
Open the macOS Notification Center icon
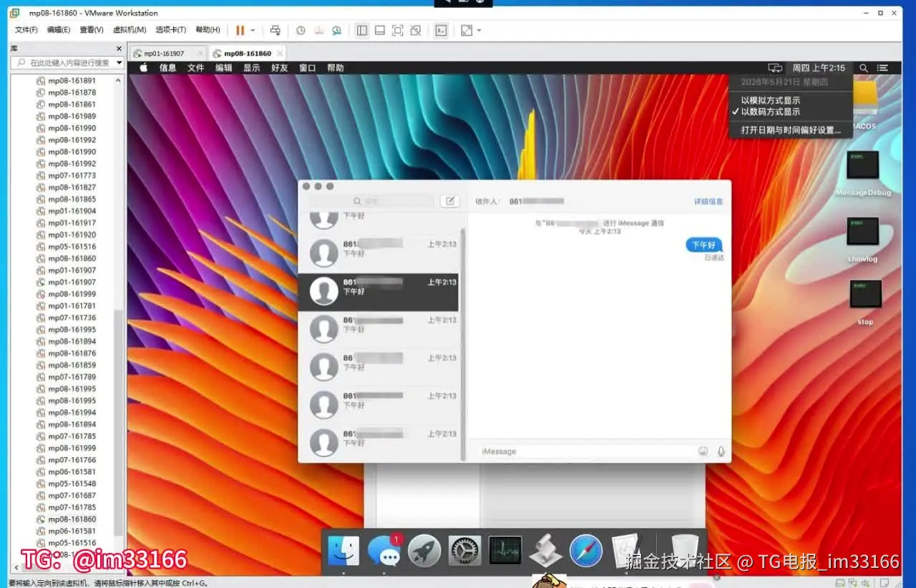click(x=883, y=68)
